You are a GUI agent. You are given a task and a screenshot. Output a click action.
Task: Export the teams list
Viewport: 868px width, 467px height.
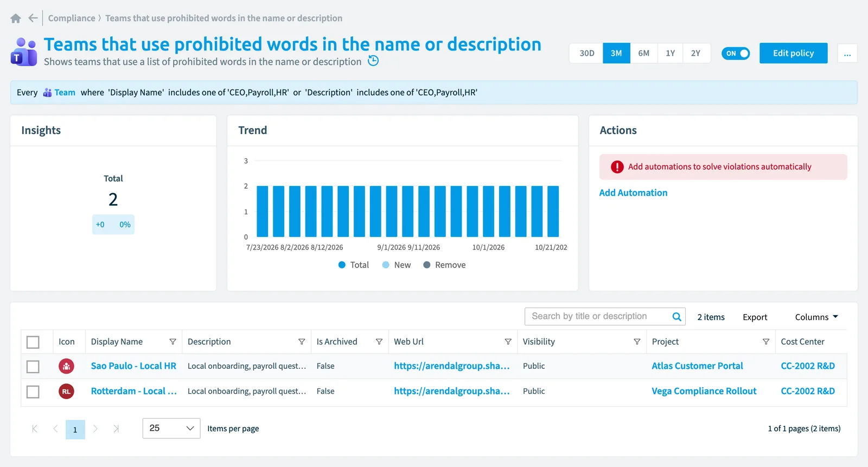[x=755, y=317]
